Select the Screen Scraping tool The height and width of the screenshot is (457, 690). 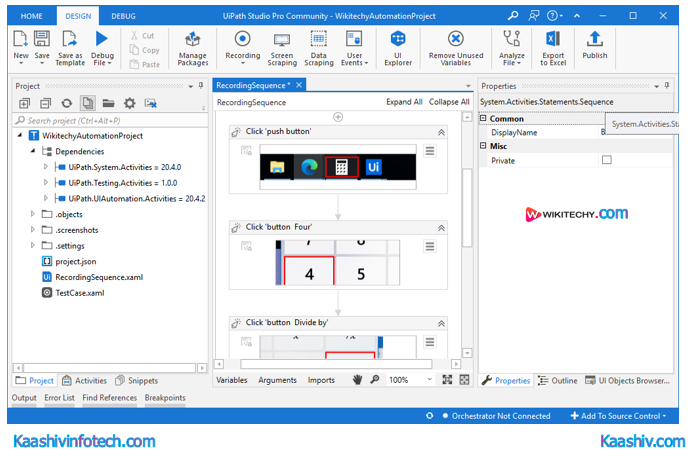point(282,46)
